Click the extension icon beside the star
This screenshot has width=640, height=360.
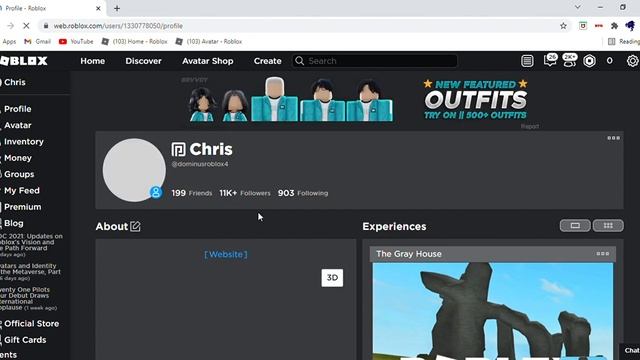click(x=583, y=26)
